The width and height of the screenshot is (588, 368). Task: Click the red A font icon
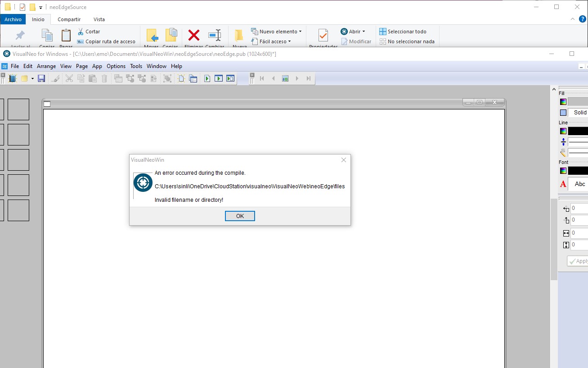(563, 184)
